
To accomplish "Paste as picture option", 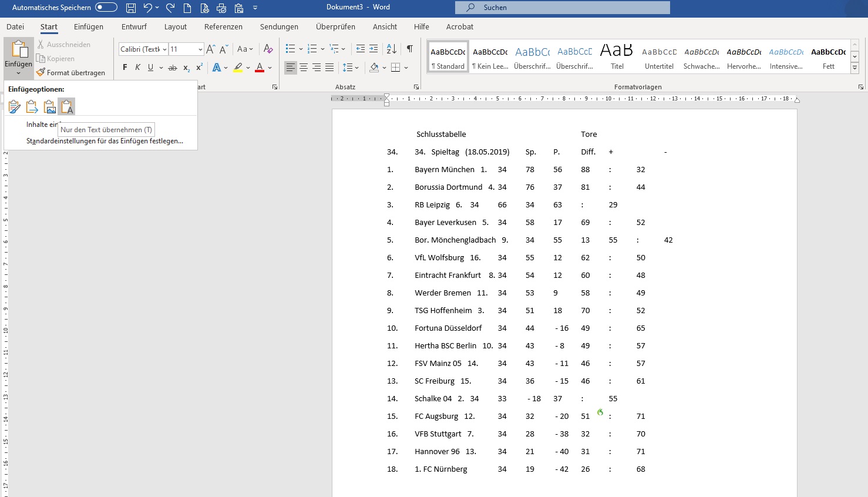I will coord(49,107).
